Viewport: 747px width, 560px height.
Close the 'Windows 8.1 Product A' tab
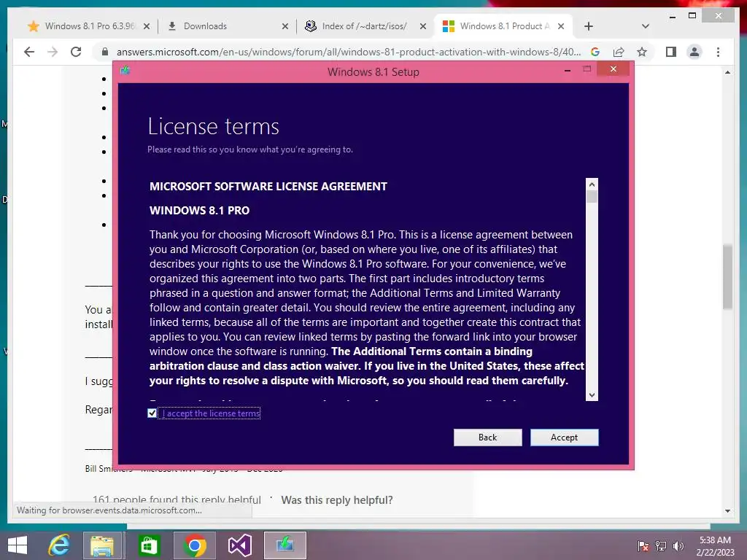pyautogui.click(x=561, y=27)
